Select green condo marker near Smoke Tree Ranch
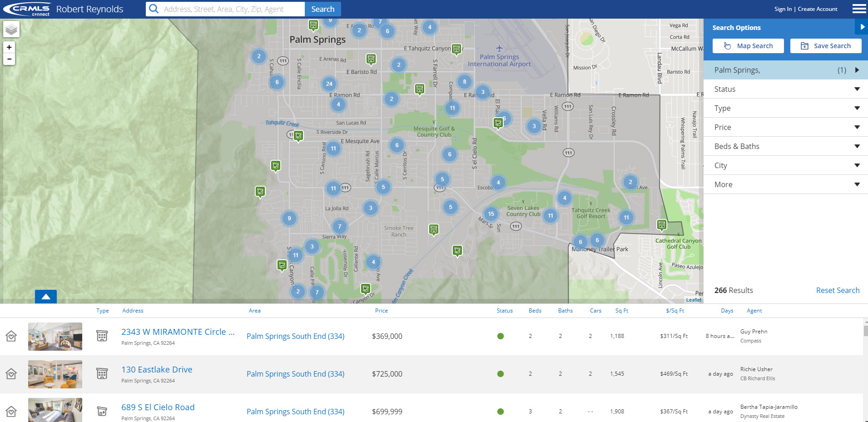Viewport: 868px width, 422px height. [434, 229]
